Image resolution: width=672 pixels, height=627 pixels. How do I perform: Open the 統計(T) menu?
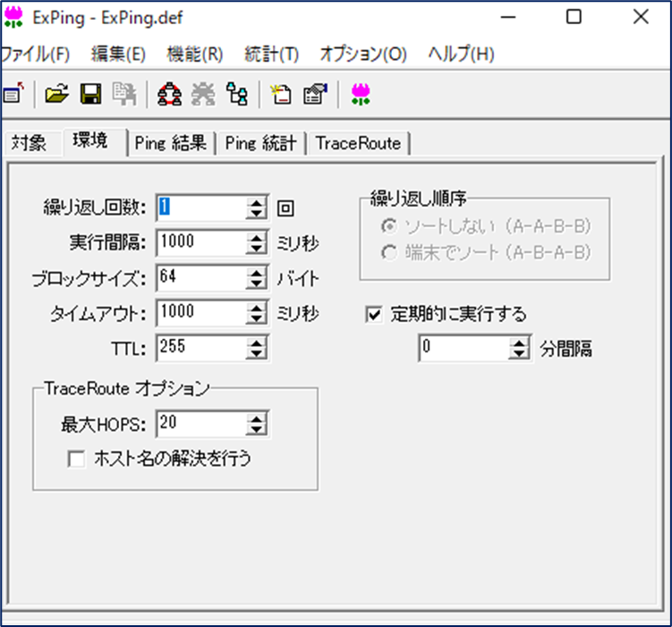tap(271, 54)
